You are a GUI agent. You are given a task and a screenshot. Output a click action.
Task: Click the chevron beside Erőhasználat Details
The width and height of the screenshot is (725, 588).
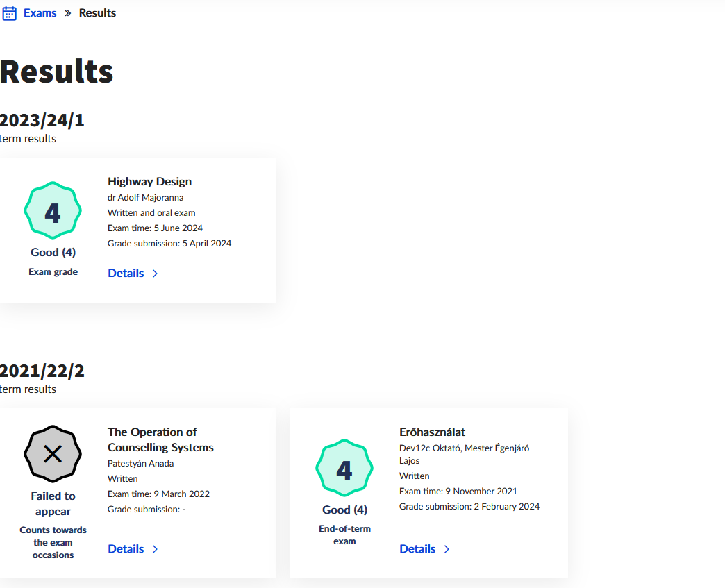pos(447,549)
